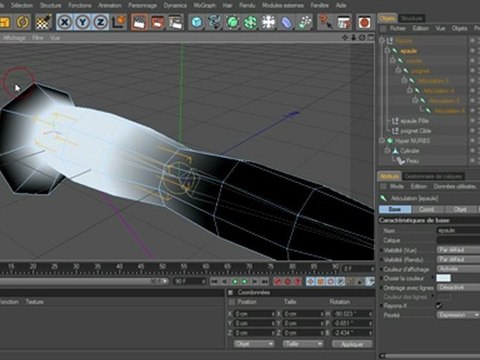Click the coordinate system icon next to Z

(118, 22)
